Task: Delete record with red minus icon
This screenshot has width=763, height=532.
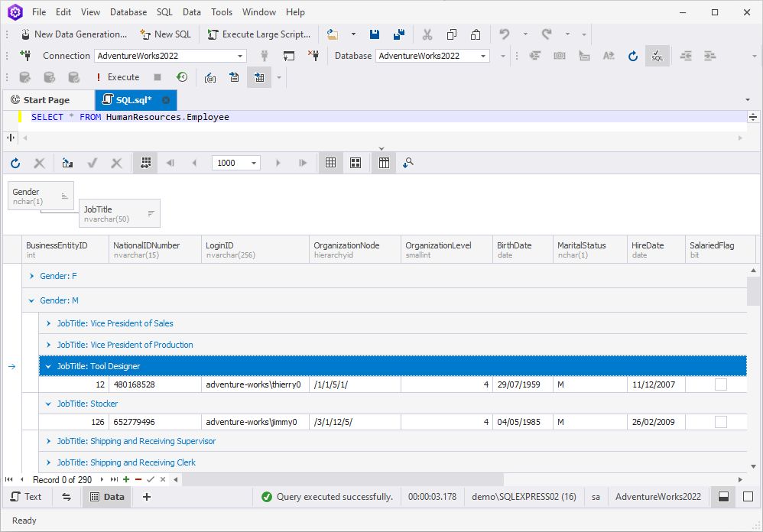Action: point(138,479)
